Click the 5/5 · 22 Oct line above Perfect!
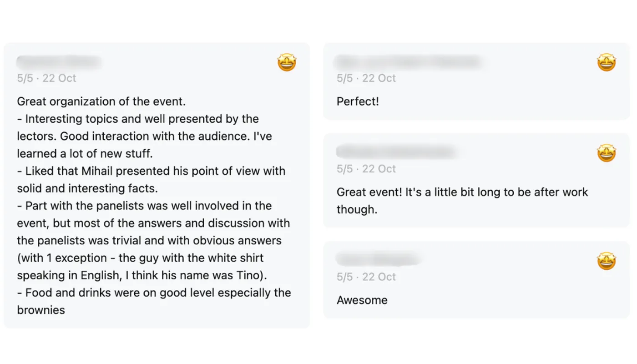Viewport: 637px width, 364px height. click(366, 78)
